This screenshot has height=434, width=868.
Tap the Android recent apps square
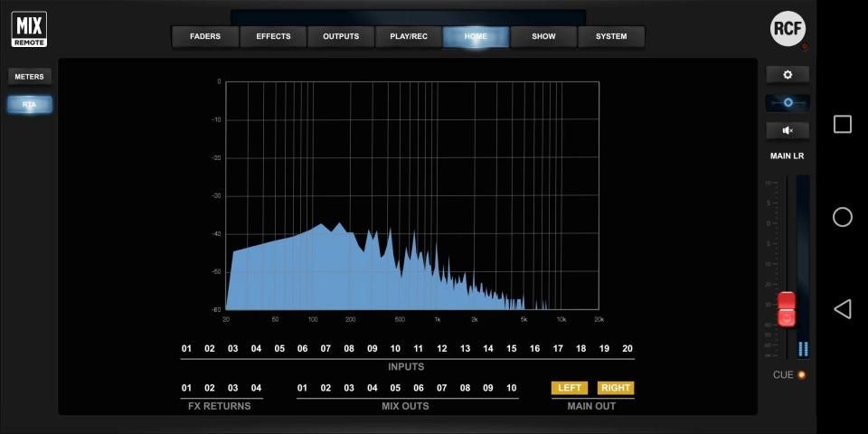(842, 125)
